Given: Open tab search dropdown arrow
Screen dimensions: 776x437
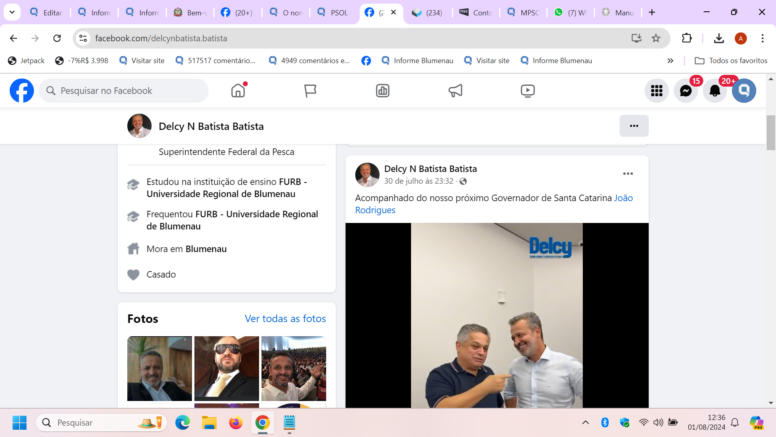Looking at the screenshot, I should point(12,12).
